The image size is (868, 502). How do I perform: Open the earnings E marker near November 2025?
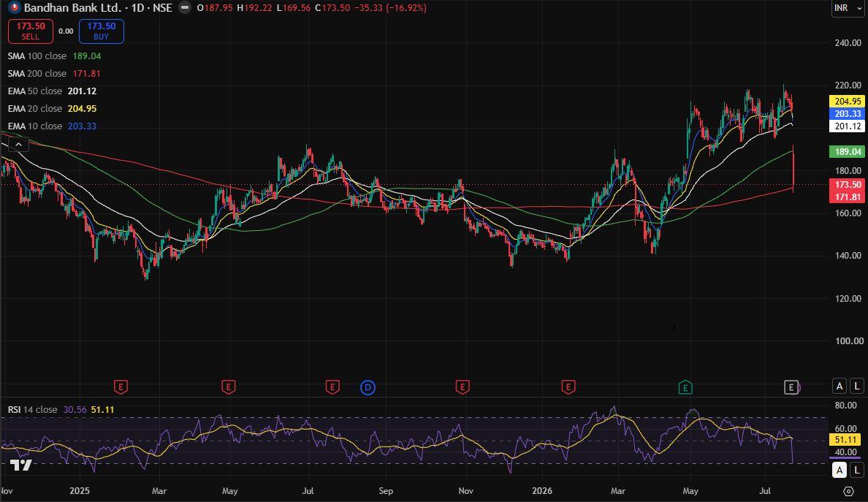(462, 387)
